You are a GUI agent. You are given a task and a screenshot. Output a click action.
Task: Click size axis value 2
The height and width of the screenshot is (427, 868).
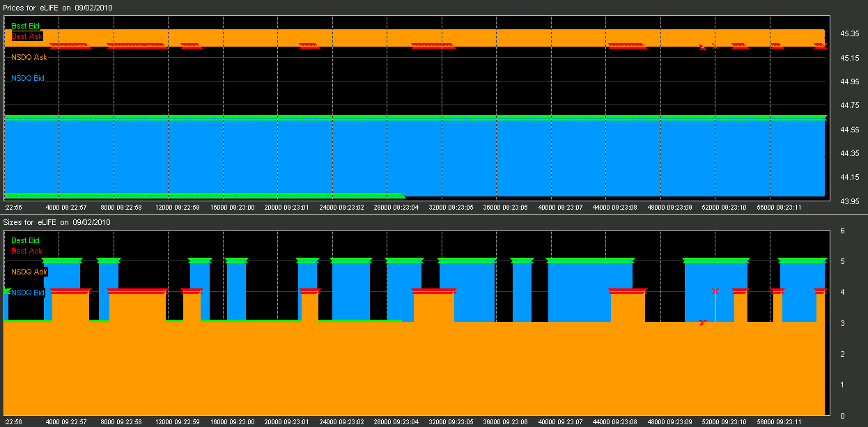click(x=843, y=354)
